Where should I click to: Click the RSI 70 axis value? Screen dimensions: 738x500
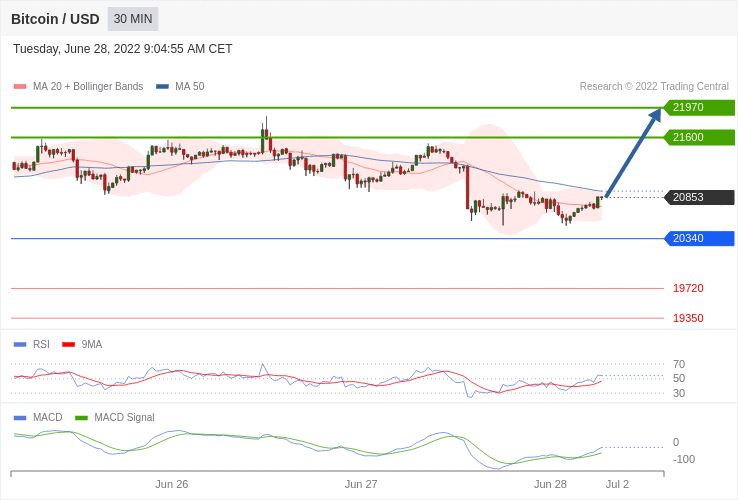pyautogui.click(x=679, y=364)
